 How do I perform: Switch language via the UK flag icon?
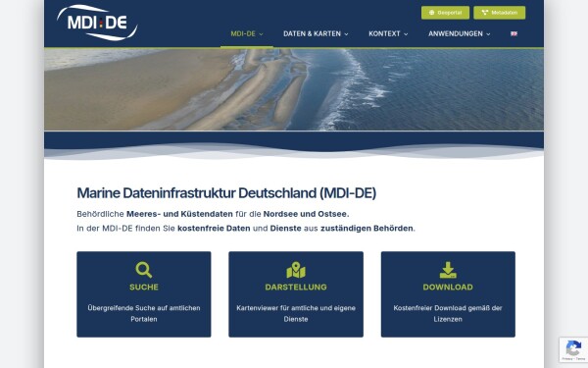tap(514, 33)
